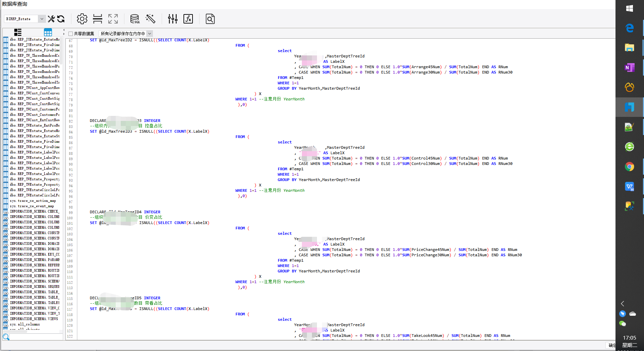Screen dimensions: 644x351
Task: Select INFORMATION_SCHEMA.CHECK_ view
Action: 35,212
